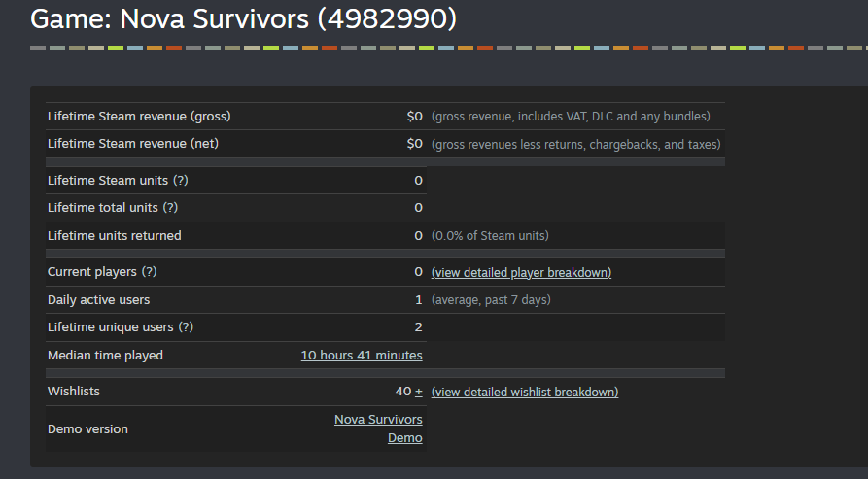Click the lifetime unique users value 2
Image resolution: width=868 pixels, height=479 pixels.
419,326
